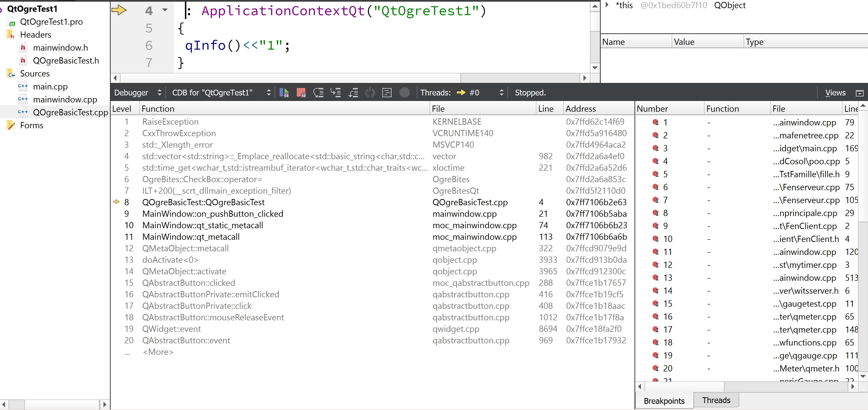Select stack frame 10 MainWindow::qt_static_metacall
This screenshot has height=410, width=868.
(372, 225)
